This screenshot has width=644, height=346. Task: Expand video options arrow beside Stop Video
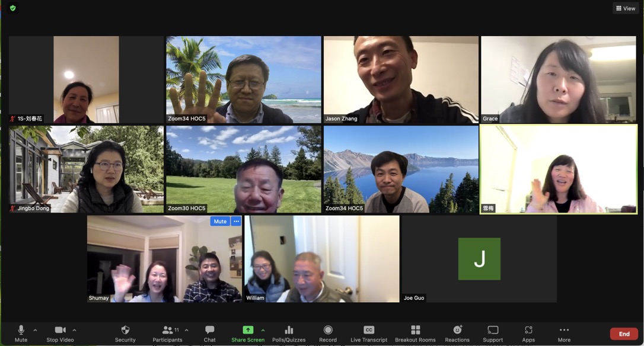pyautogui.click(x=74, y=330)
